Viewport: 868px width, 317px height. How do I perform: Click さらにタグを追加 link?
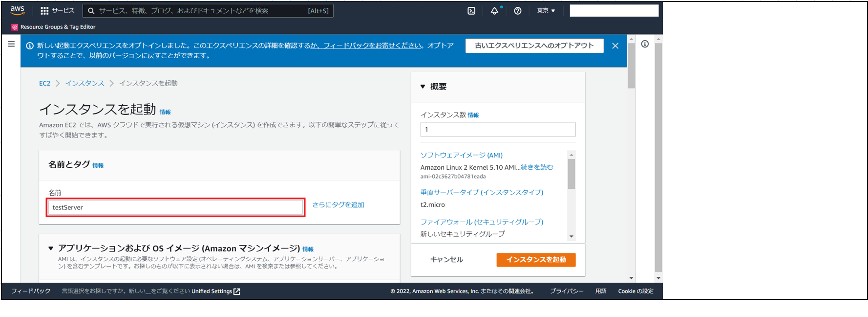(x=338, y=204)
